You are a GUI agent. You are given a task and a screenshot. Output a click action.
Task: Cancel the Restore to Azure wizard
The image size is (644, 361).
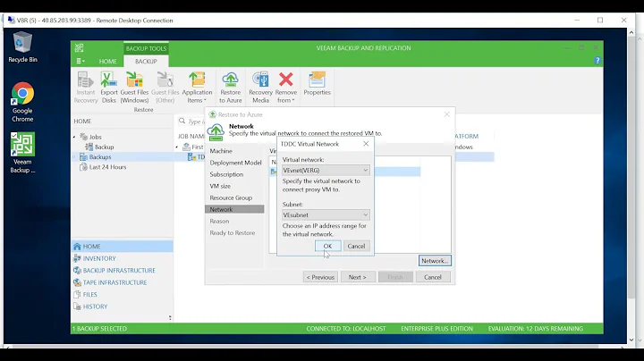click(x=433, y=277)
